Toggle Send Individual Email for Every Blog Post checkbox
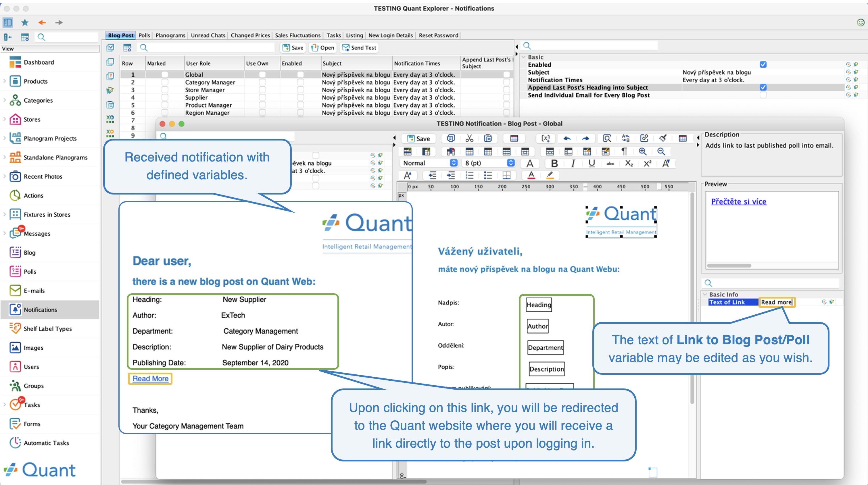This screenshot has height=485, width=868. tap(763, 95)
